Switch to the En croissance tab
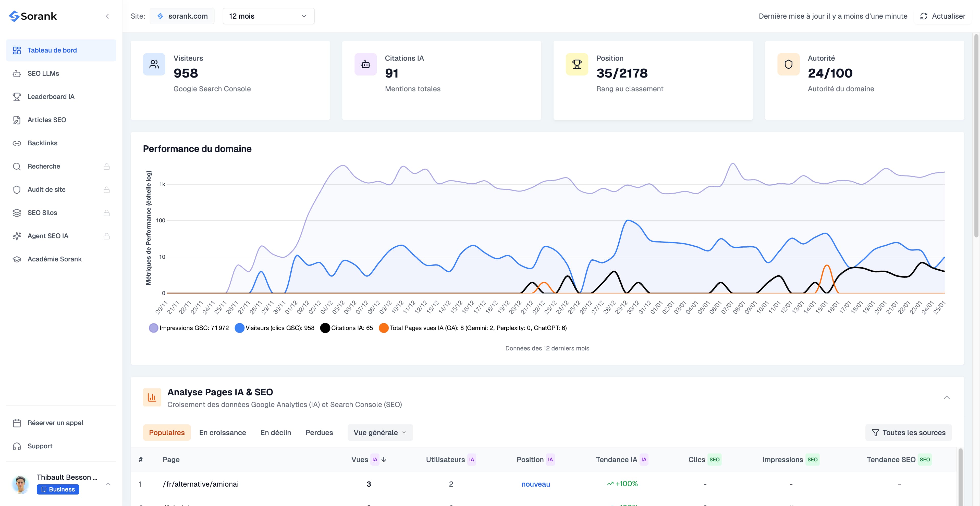Screen dimensions: 980x506 [x=223, y=433]
